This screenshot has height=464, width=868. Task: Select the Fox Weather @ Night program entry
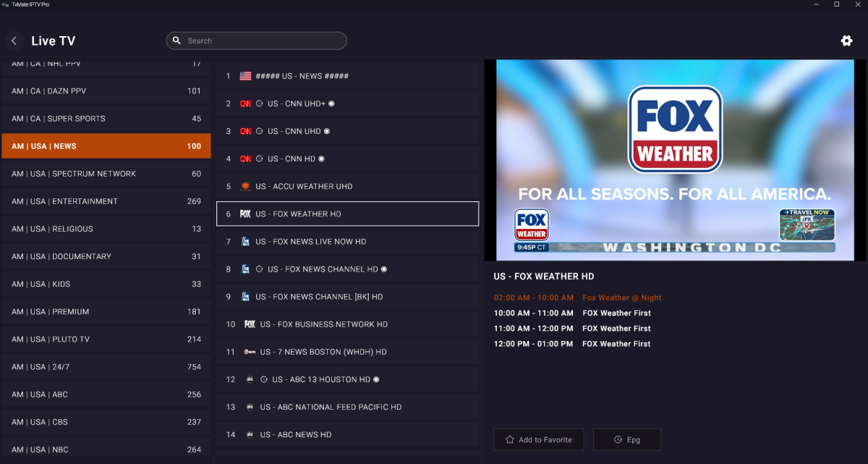pos(621,298)
